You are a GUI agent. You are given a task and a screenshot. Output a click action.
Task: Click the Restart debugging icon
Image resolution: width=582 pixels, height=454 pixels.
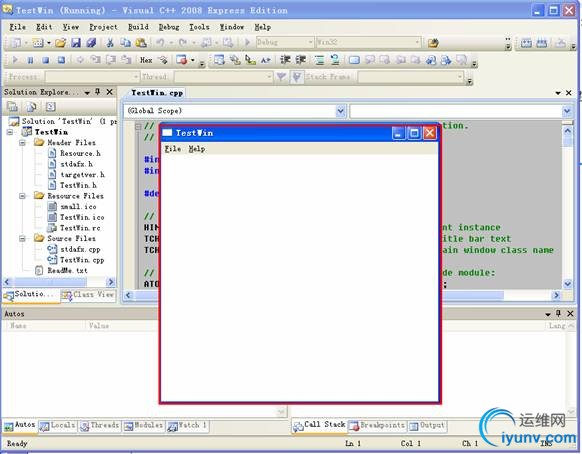tap(61, 60)
